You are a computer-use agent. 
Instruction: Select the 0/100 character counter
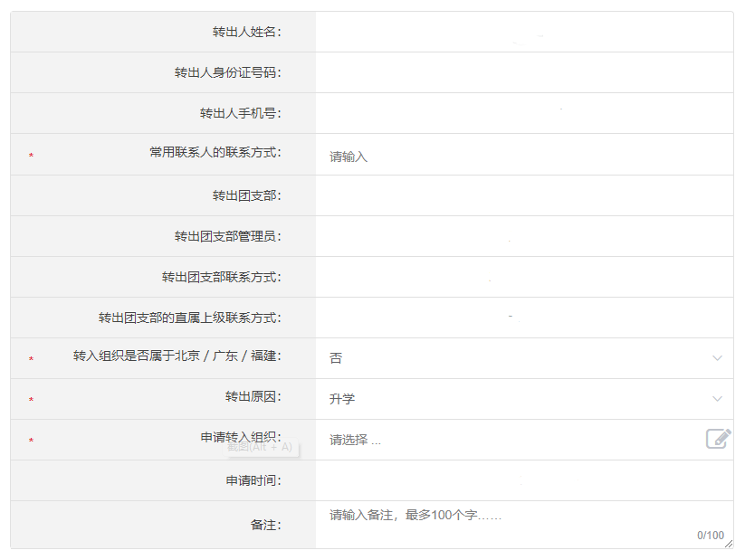711,536
